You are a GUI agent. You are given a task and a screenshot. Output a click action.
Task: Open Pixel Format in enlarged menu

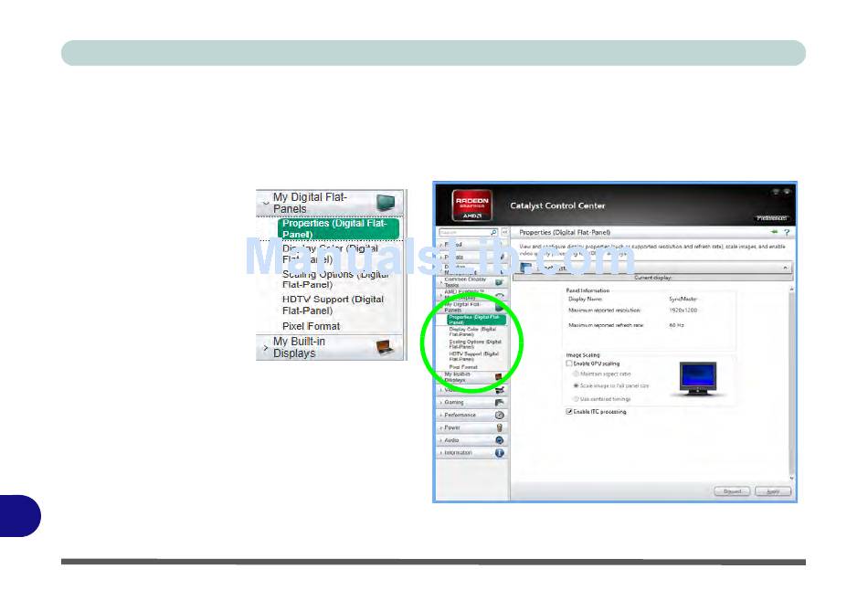311,326
